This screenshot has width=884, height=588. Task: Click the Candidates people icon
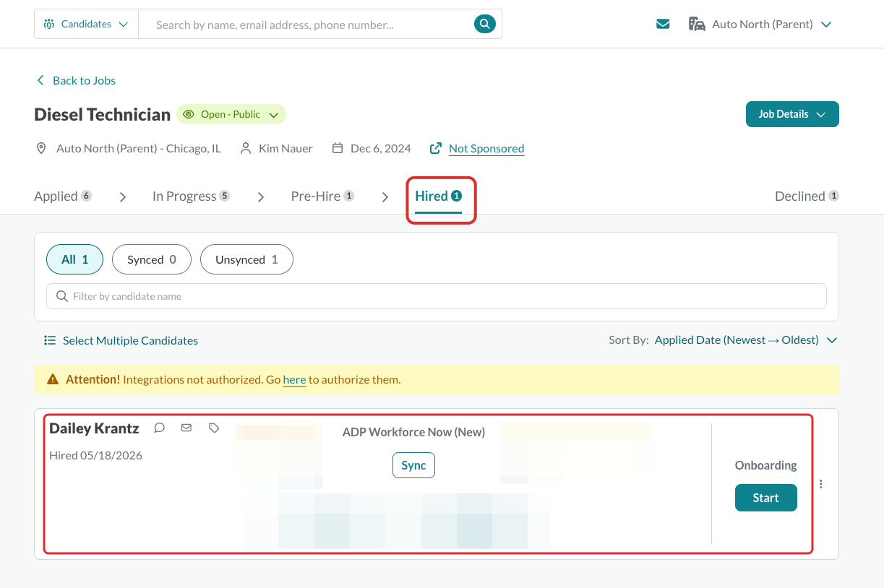[49, 24]
